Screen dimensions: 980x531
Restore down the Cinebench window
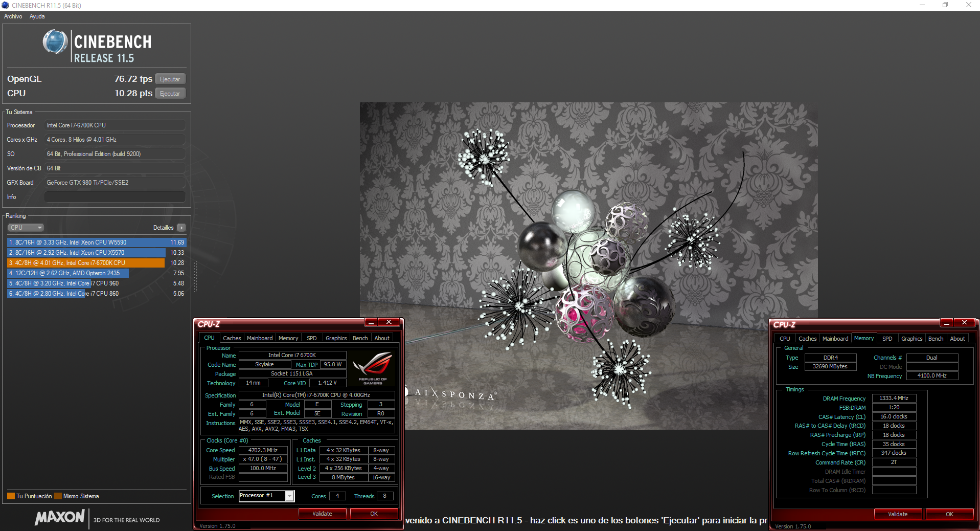coord(945,5)
